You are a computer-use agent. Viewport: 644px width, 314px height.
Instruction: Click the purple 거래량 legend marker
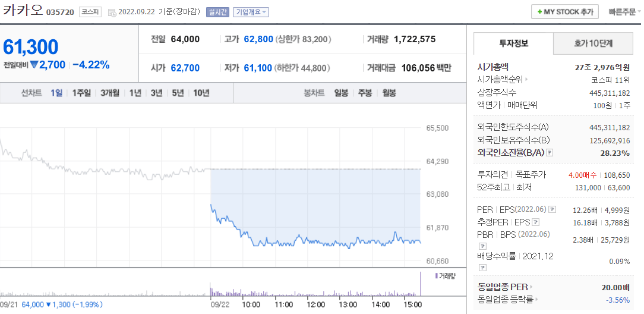436,275
